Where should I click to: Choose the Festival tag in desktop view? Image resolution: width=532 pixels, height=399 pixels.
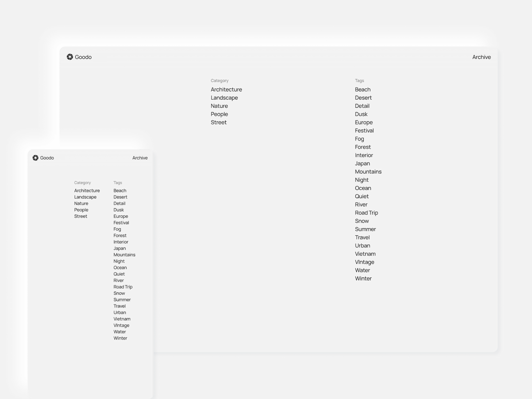point(364,131)
